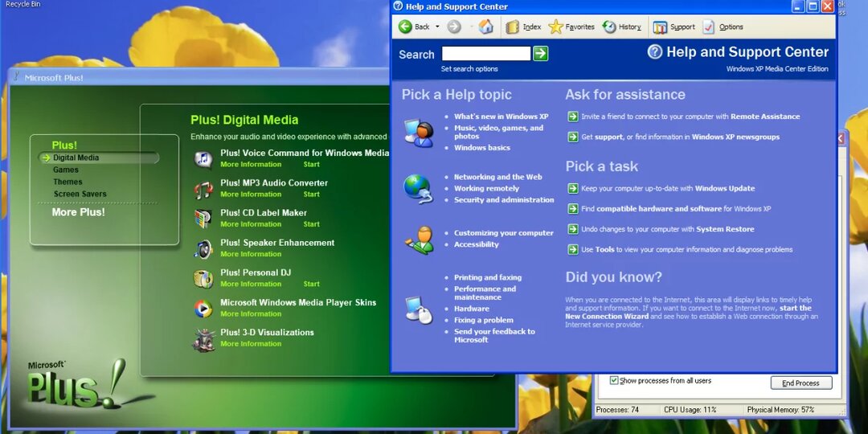
Task: Click the Remote Assistance arrow icon
Action: click(x=573, y=117)
